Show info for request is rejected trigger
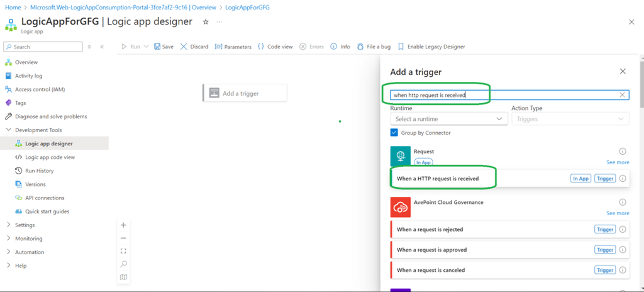This screenshot has height=292, width=644. tap(622, 230)
